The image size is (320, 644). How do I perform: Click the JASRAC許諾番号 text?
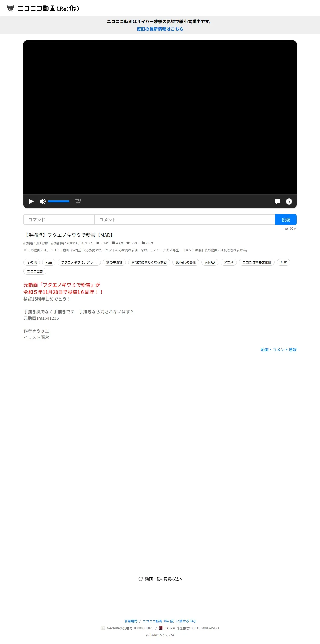(x=192, y=628)
